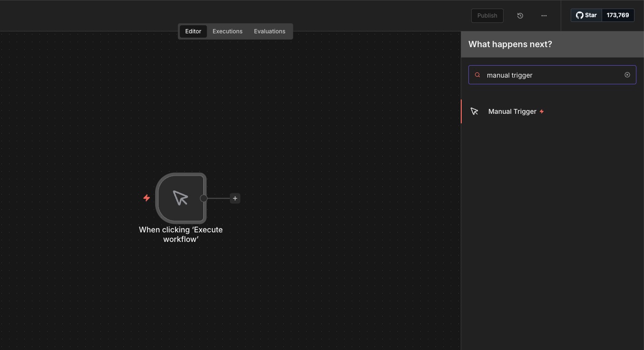
Task: Click the GitHub logo in Star button
Action: [579, 15]
